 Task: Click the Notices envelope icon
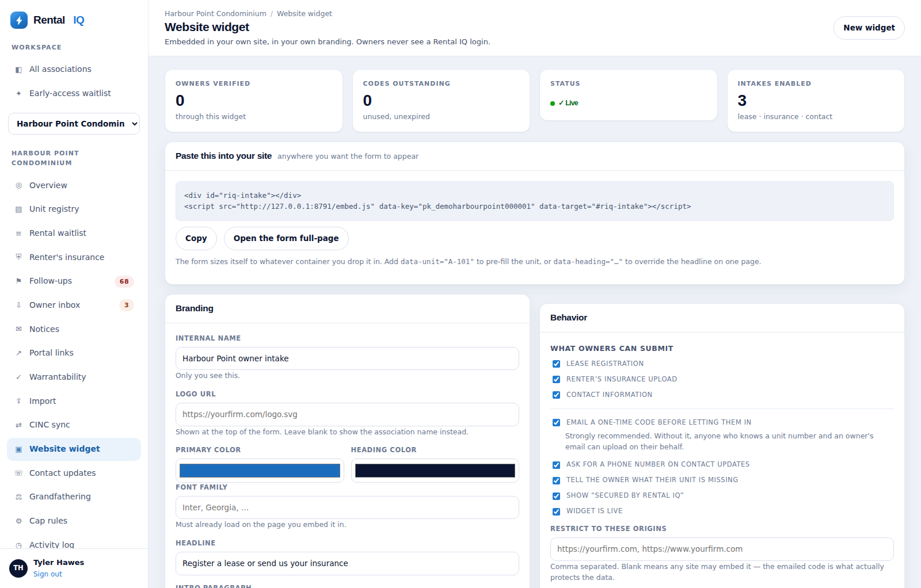pos(18,329)
